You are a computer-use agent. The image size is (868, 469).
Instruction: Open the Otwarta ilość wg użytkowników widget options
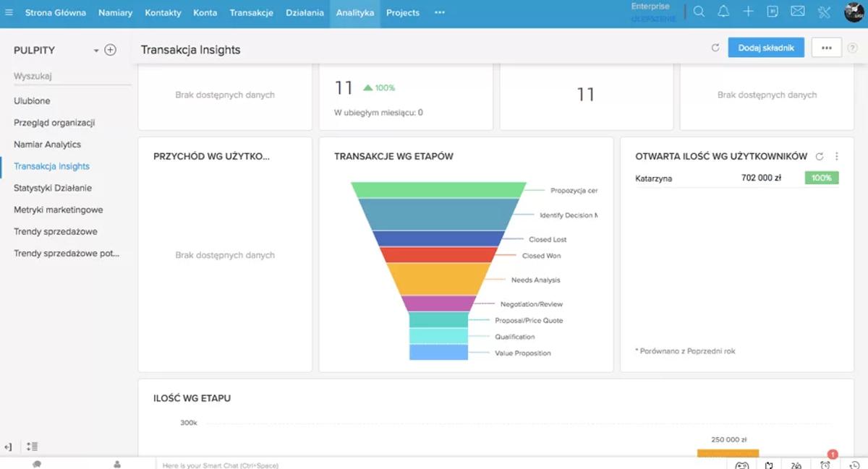pos(837,156)
